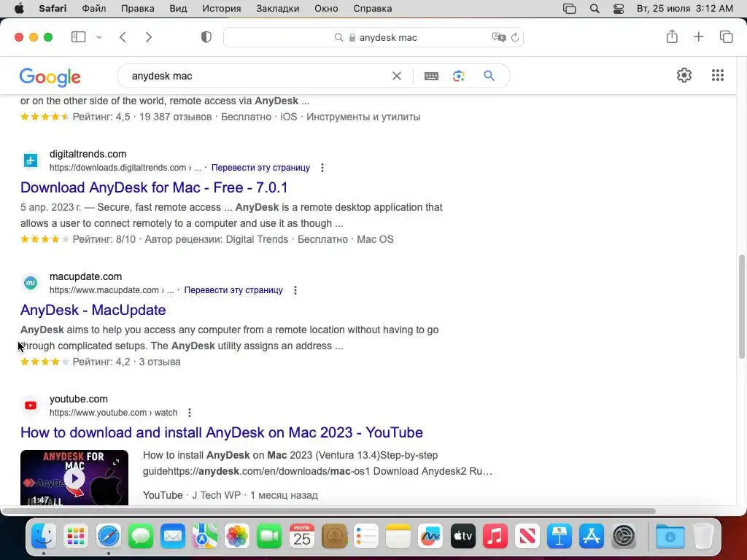Click the Safari address bar

373,37
